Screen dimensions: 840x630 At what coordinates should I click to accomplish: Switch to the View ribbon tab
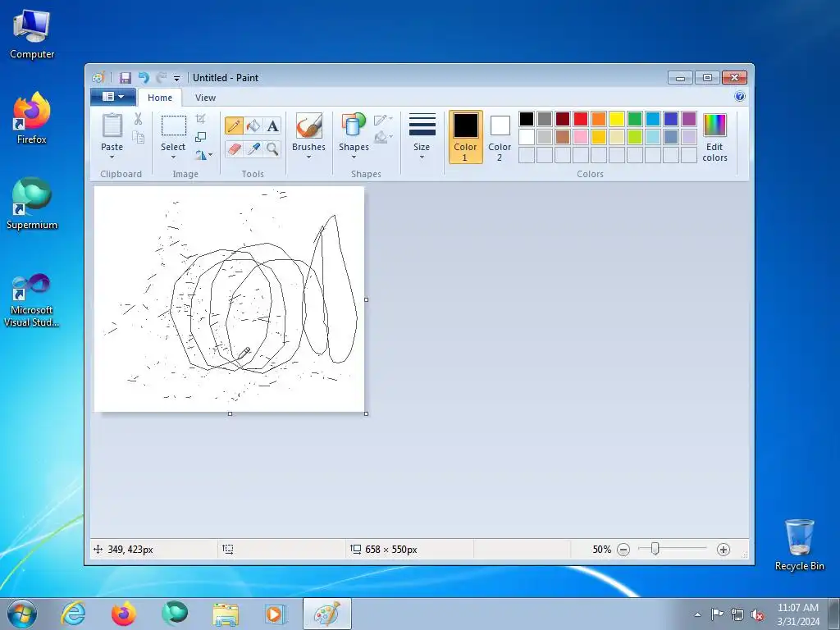pos(205,98)
